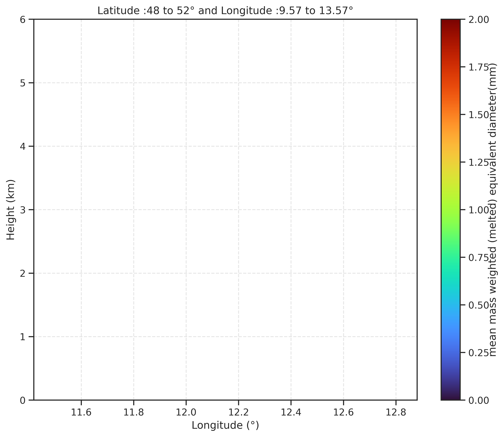Click the 12.8 longitude tick label
504x437 pixels.
pyautogui.click(x=396, y=412)
